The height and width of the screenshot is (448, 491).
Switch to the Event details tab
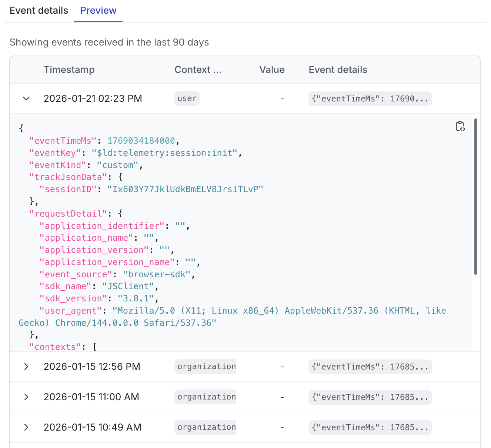[39, 10]
